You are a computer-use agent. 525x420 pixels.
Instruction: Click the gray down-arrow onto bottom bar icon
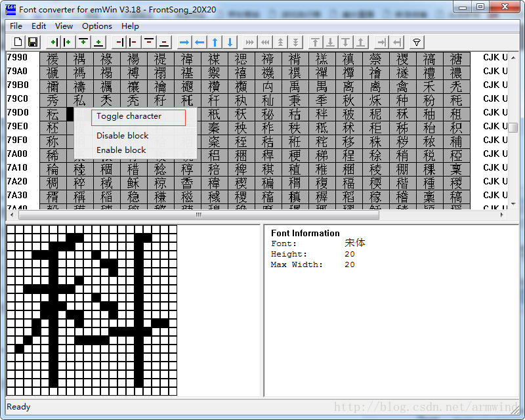(330, 42)
